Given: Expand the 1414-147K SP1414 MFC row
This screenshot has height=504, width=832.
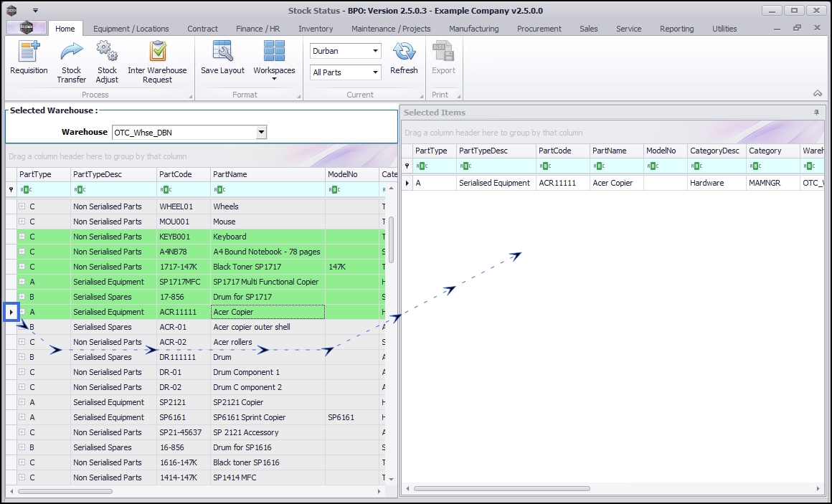Looking at the screenshot, I should [22, 477].
